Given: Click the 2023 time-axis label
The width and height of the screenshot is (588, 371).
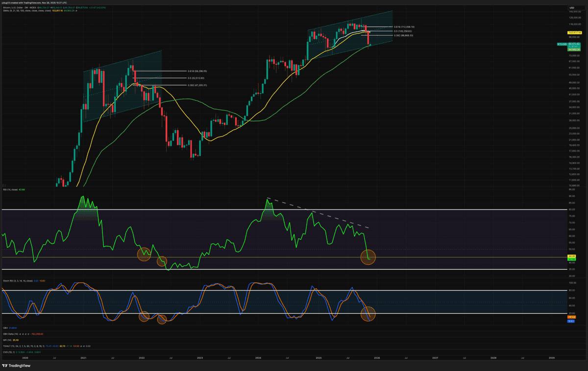Looking at the screenshot, I should pos(200,358).
